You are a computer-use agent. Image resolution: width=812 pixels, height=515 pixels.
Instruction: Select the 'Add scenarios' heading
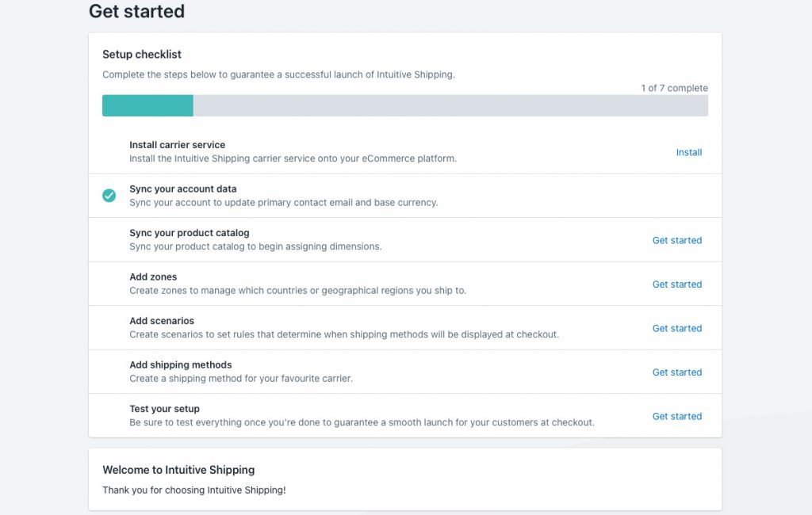(162, 321)
